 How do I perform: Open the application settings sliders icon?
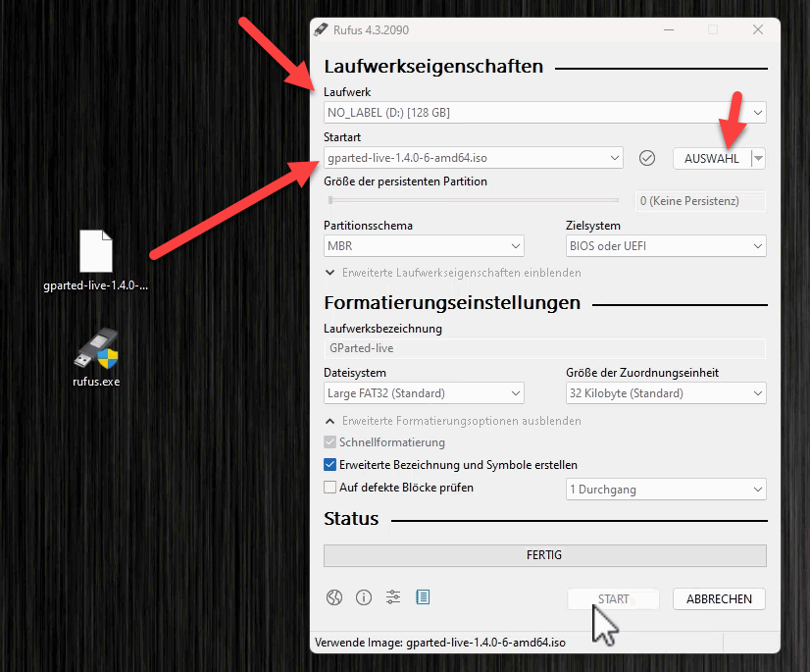tap(393, 597)
